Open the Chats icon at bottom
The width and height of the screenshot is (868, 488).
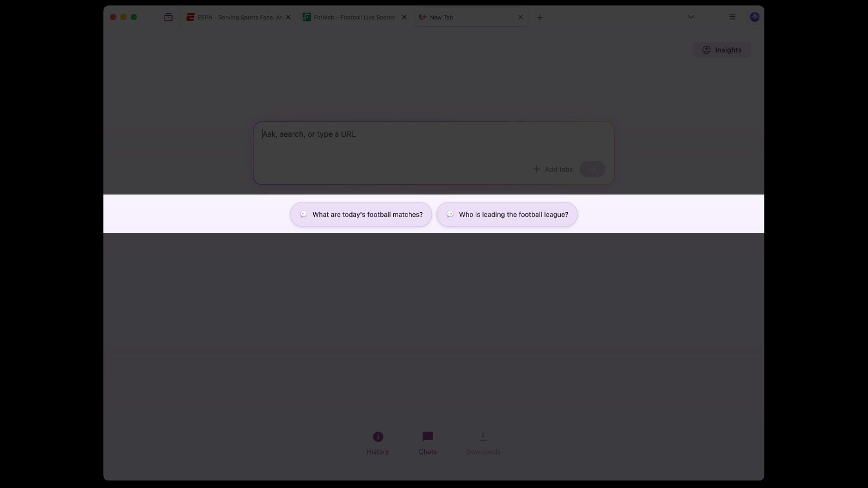428,436
